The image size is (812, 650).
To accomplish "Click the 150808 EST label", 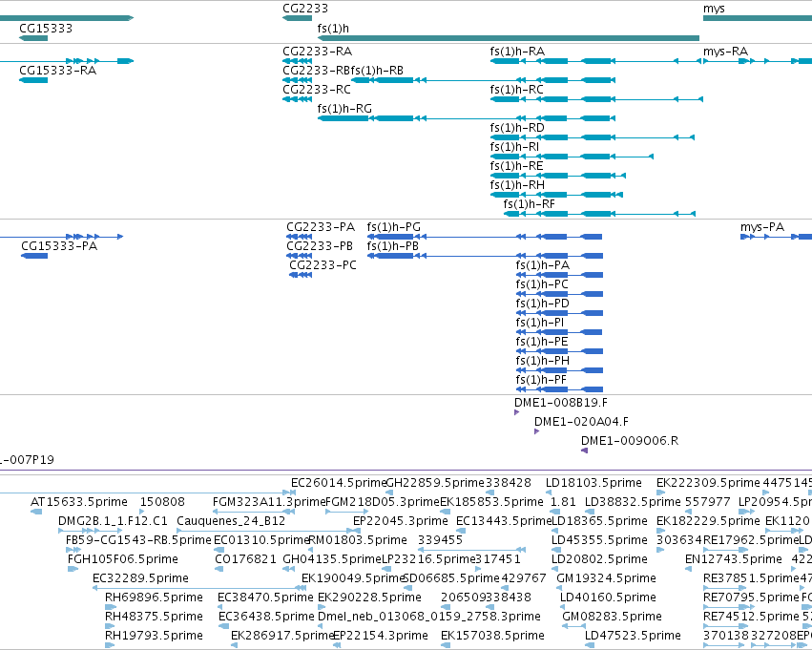I will pyautogui.click(x=162, y=502).
